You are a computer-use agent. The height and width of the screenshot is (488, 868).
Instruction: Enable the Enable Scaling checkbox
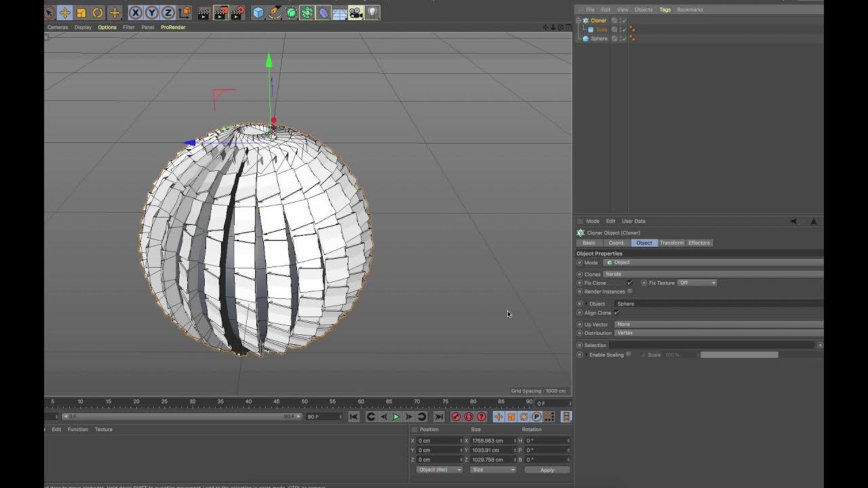click(x=629, y=354)
